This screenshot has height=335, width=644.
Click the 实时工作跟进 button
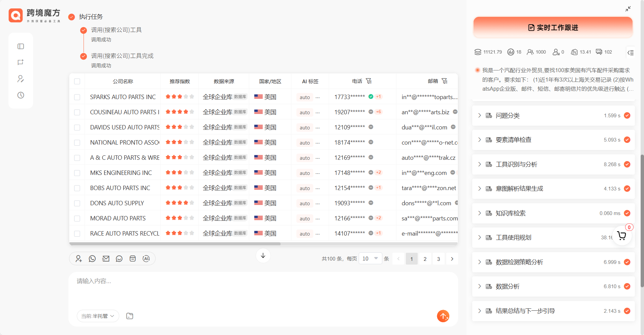point(553,28)
